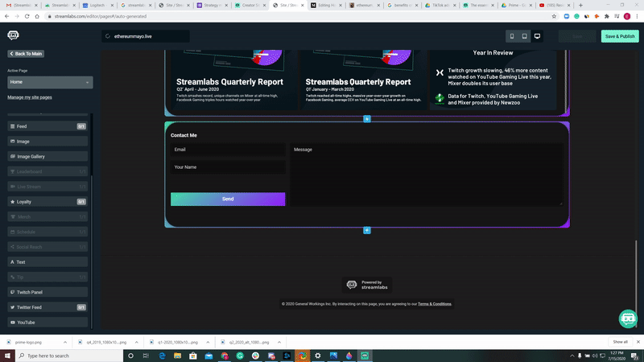Open a new browser tab with plus
644x362 pixels.
pos(580,6)
